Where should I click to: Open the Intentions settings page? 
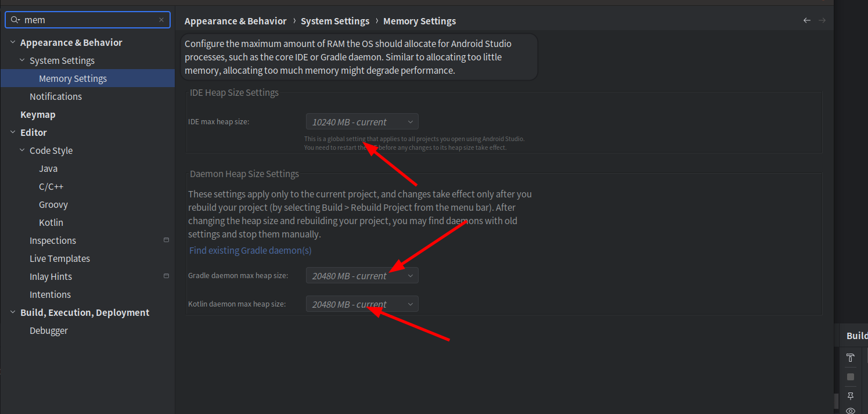tap(50, 294)
